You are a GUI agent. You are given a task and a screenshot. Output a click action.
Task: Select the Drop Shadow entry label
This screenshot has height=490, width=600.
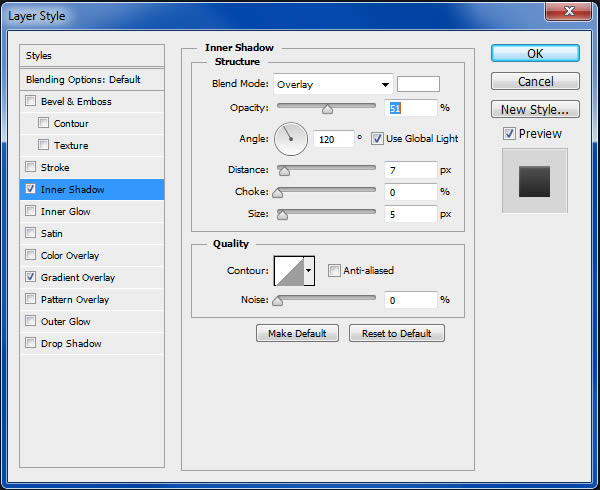71,343
